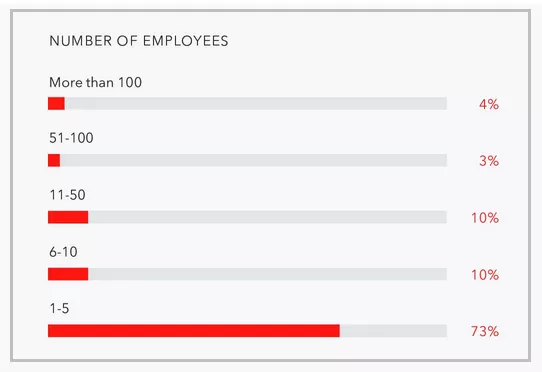Click the red segment of the 6-10 bar
542x372 pixels.
68,274
